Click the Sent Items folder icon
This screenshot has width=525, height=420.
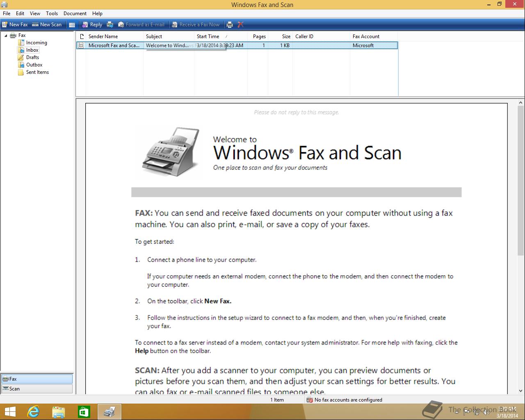pyautogui.click(x=21, y=72)
